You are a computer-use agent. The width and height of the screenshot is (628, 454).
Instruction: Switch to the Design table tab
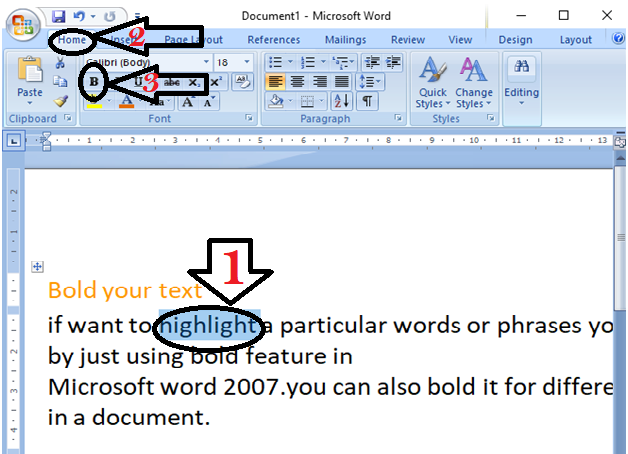click(x=515, y=40)
